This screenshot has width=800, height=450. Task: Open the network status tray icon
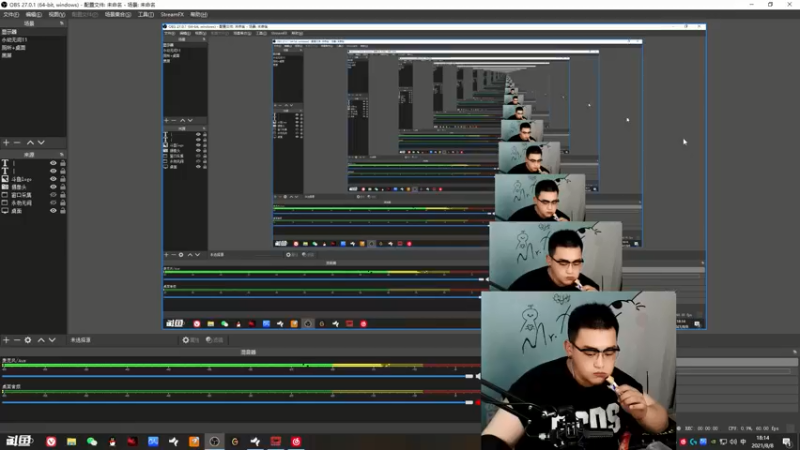click(723, 442)
